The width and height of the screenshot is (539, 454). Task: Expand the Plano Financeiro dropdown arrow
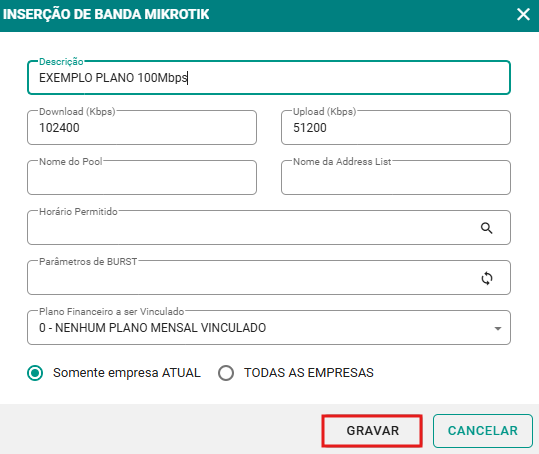coord(497,329)
